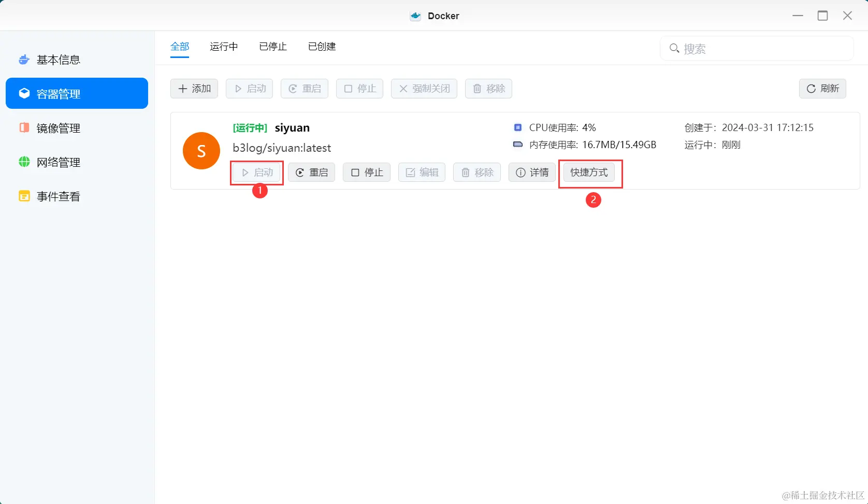Click the CPU使用率 chip icon
This screenshot has height=504, width=868.
[x=518, y=127]
